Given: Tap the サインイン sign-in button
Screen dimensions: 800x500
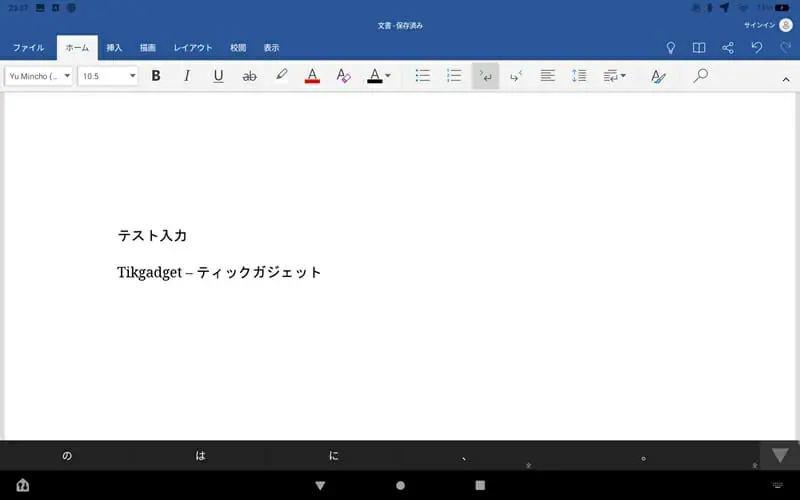Looking at the screenshot, I should pyautogui.click(x=768, y=25).
